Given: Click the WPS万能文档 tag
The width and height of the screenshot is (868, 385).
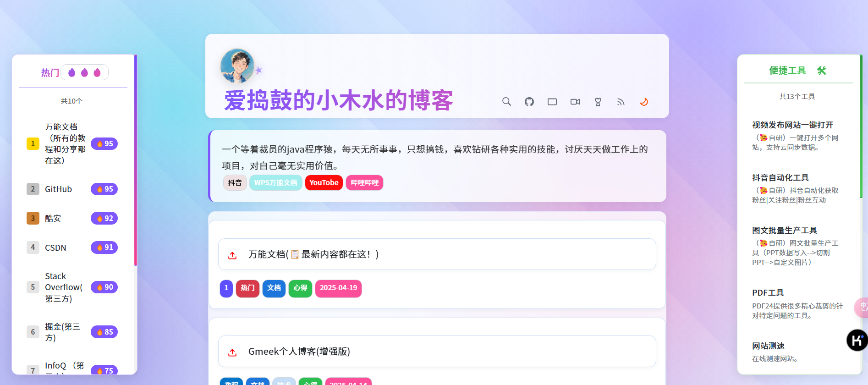Looking at the screenshot, I should tap(275, 182).
